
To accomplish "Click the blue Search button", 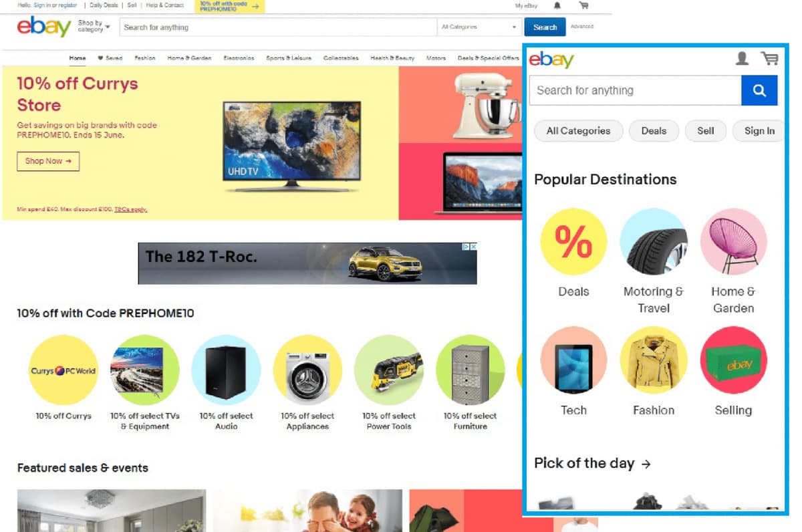I will click(x=545, y=27).
